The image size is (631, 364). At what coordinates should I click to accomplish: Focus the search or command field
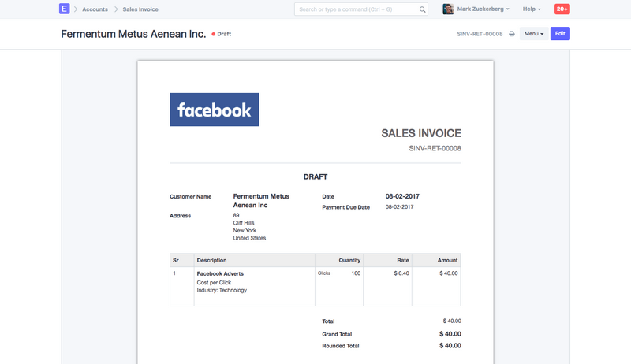pos(355,9)
